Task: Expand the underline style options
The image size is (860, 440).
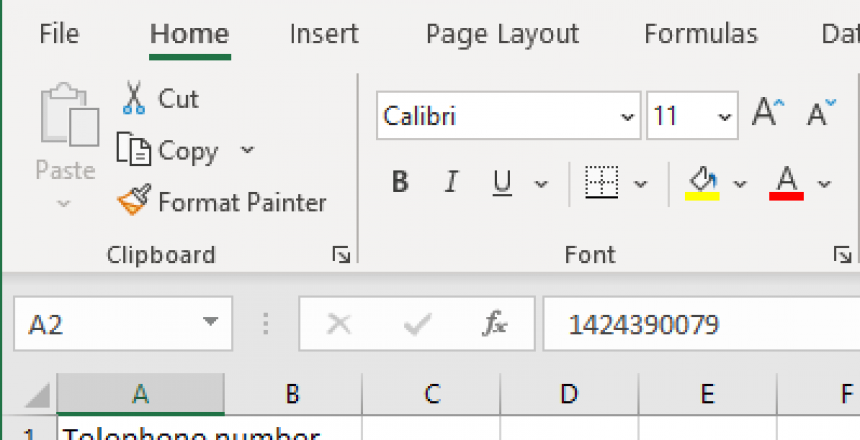Action: 541,183
